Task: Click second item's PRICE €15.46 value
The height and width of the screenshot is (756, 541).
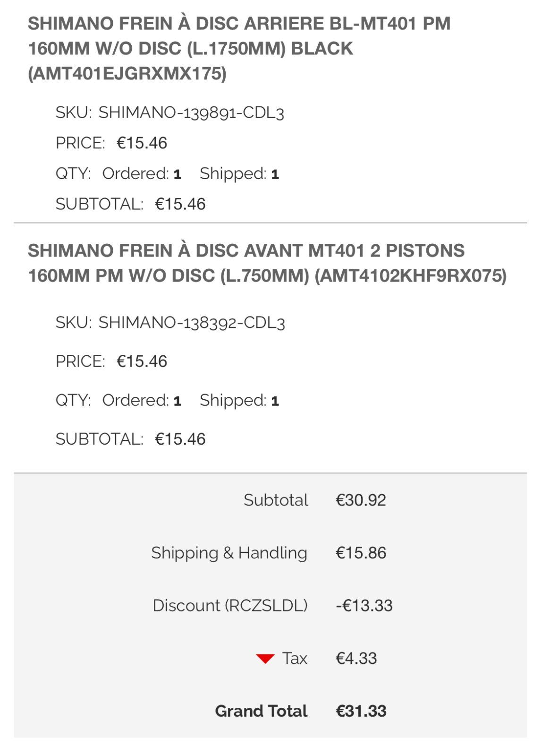Action: click(x=142, y=361)
